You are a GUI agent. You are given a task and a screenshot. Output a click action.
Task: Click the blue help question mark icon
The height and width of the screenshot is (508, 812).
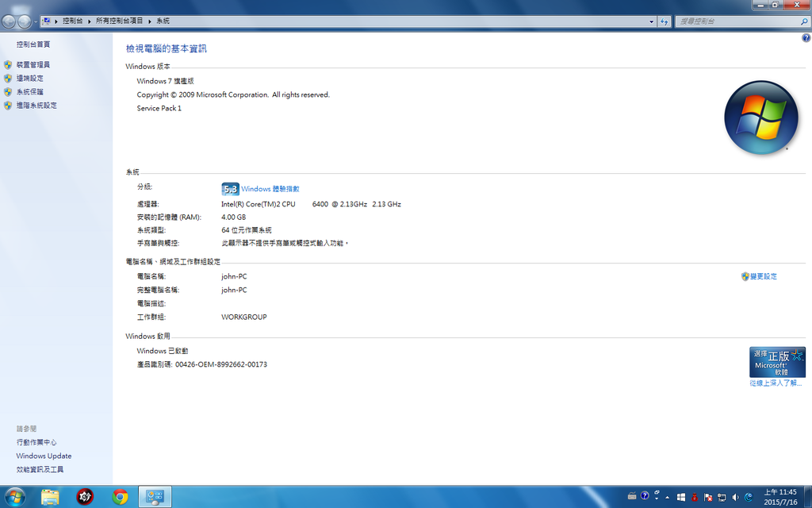806,38
